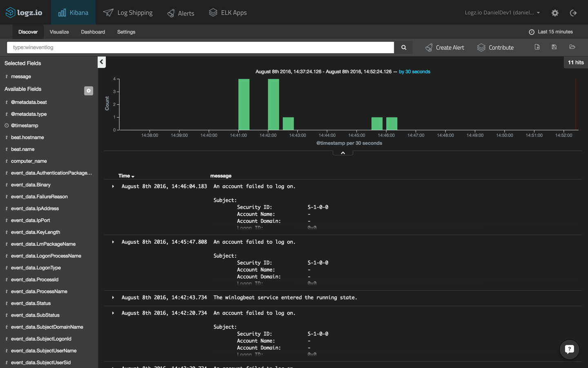Start a new search with the new document icon
The width and height of the screenshot is (588, 368).
pos(536,47)
